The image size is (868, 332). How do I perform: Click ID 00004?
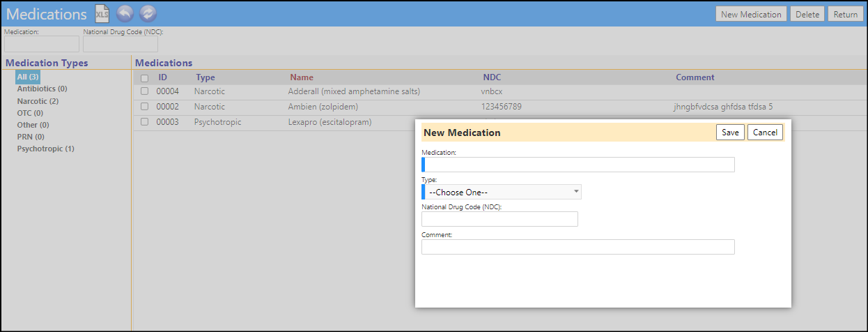(x=168, y=91)
